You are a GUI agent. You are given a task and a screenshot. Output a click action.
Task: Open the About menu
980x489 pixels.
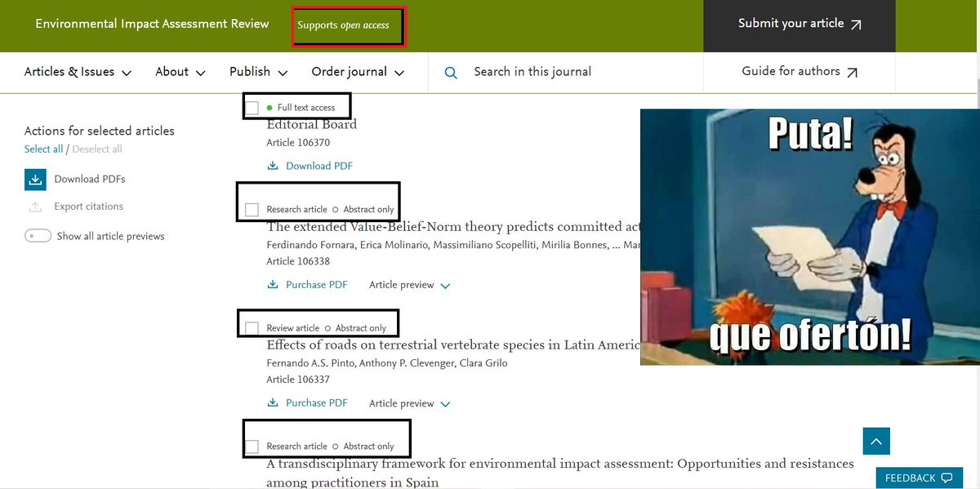pyautogui.click(x=179, y=72)
